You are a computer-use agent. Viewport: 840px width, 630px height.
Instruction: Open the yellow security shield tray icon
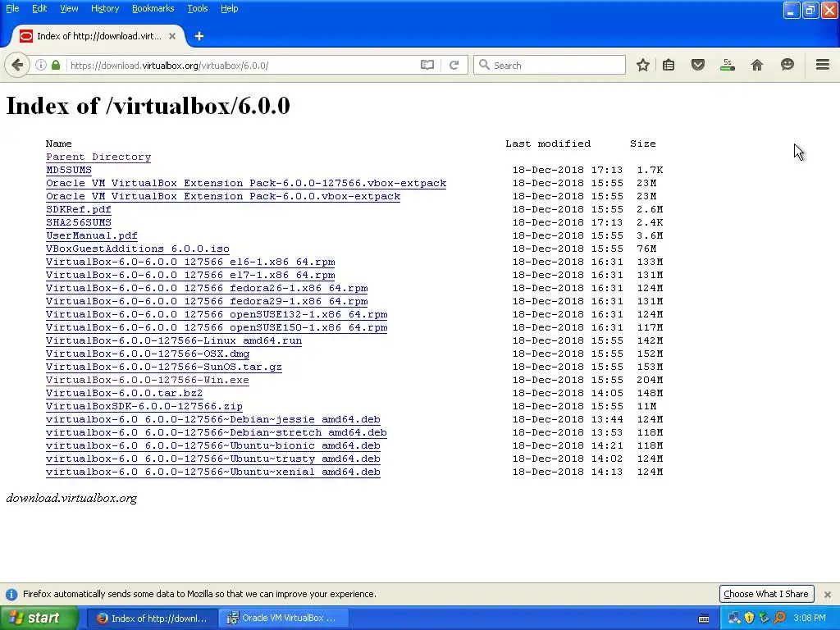[x=749, y=619]
